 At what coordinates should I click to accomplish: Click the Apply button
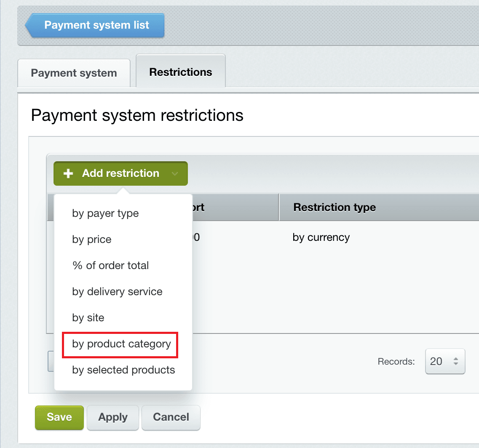point(113,417)
